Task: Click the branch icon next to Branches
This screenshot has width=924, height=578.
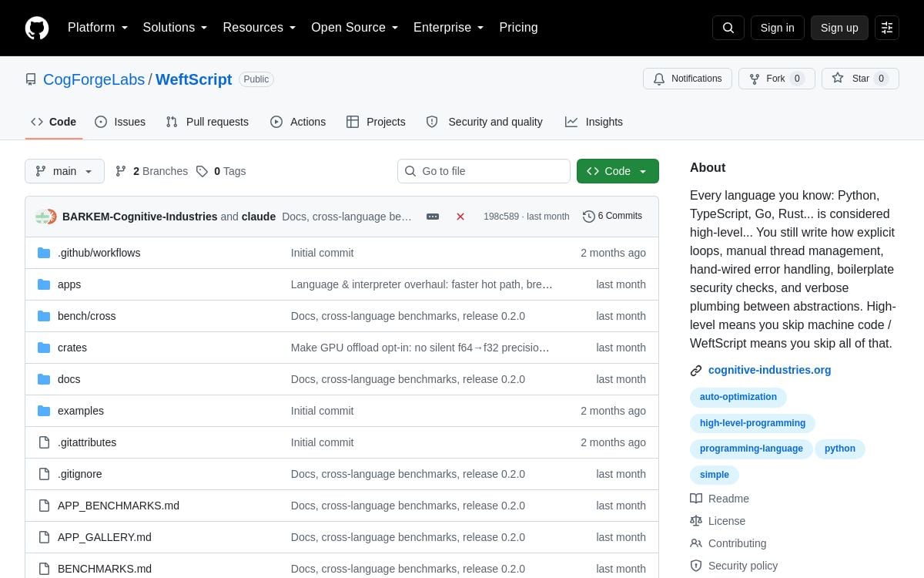Action: click(121, 171)
